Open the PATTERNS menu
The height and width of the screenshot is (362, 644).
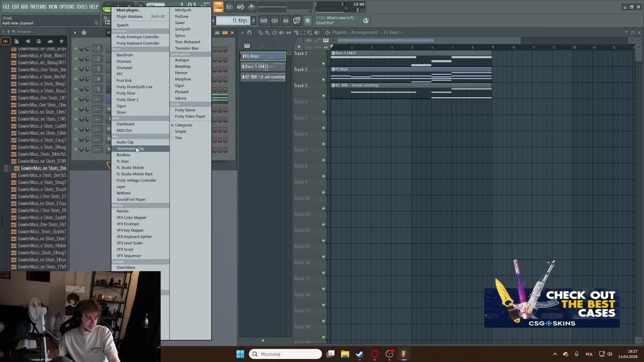point(38,7)
